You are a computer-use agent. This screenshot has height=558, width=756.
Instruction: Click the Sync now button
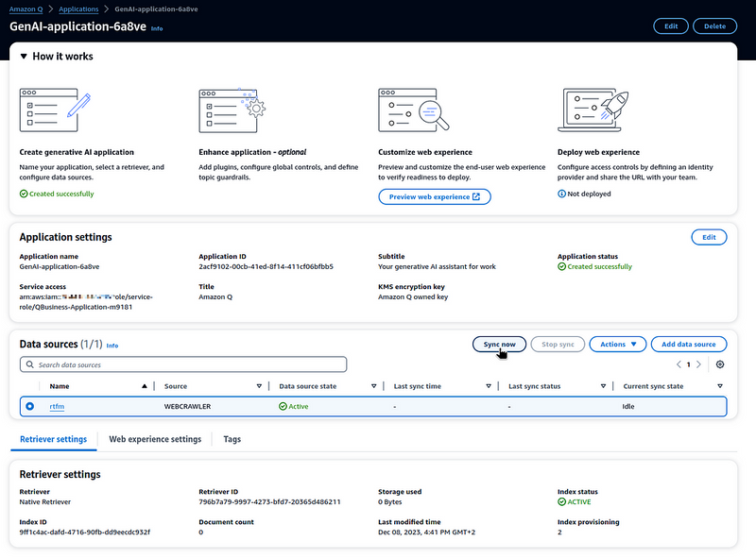tap(500, 344)
